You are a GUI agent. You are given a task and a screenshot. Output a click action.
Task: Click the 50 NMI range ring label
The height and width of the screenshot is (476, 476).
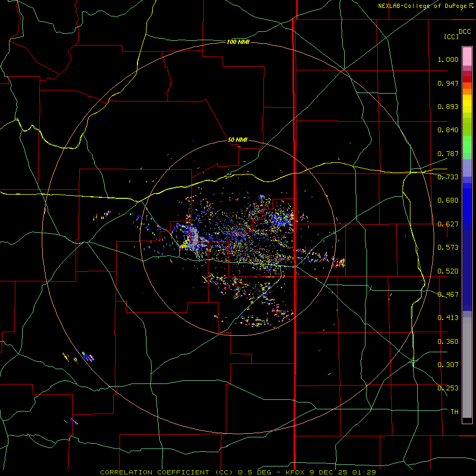[237, 140]
